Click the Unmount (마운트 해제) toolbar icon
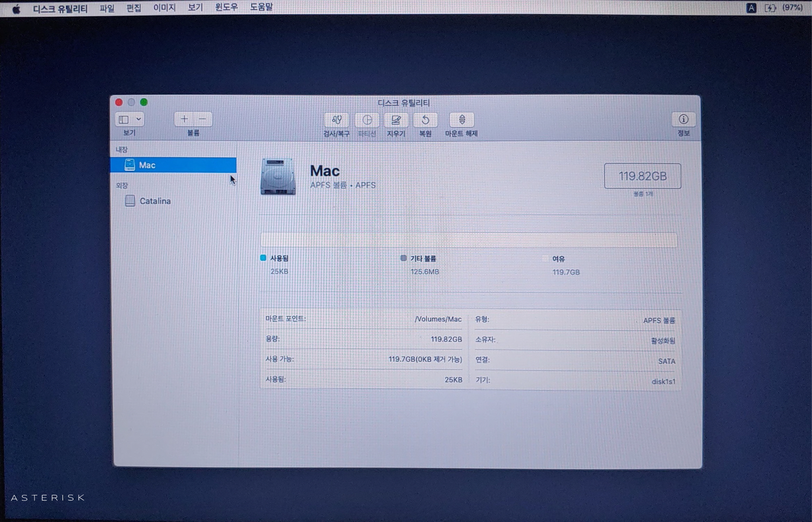 click(x=462, y=120)
